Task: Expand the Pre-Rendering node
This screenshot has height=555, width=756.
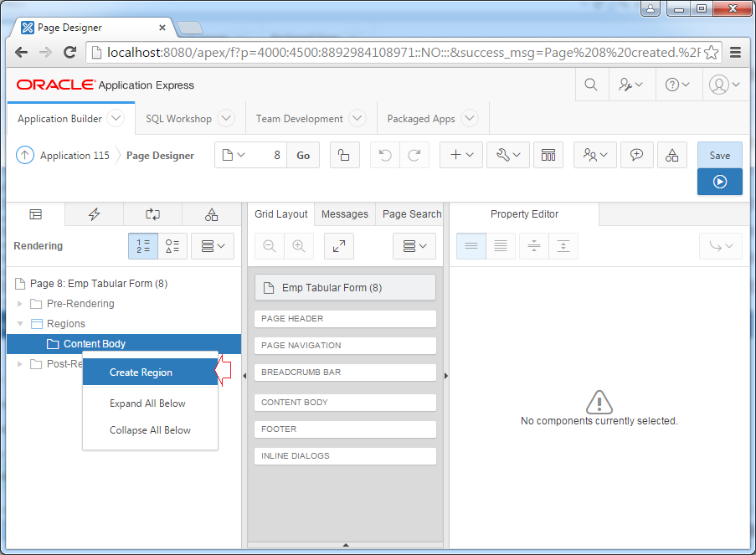Action: pyautogui.click(x=20, y=304)
